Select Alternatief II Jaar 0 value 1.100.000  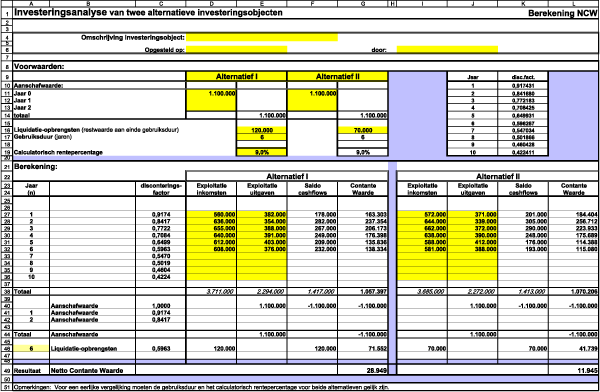[x=312, y=93]
